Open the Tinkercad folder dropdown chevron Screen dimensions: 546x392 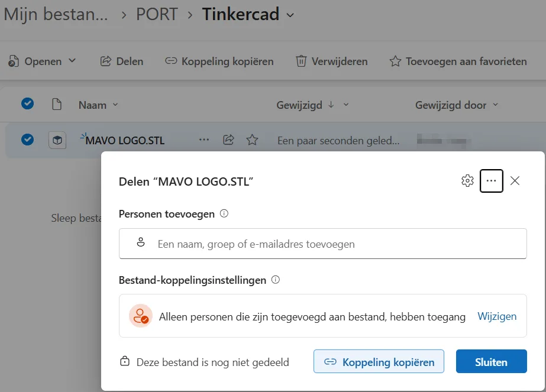tap(290, 15)
